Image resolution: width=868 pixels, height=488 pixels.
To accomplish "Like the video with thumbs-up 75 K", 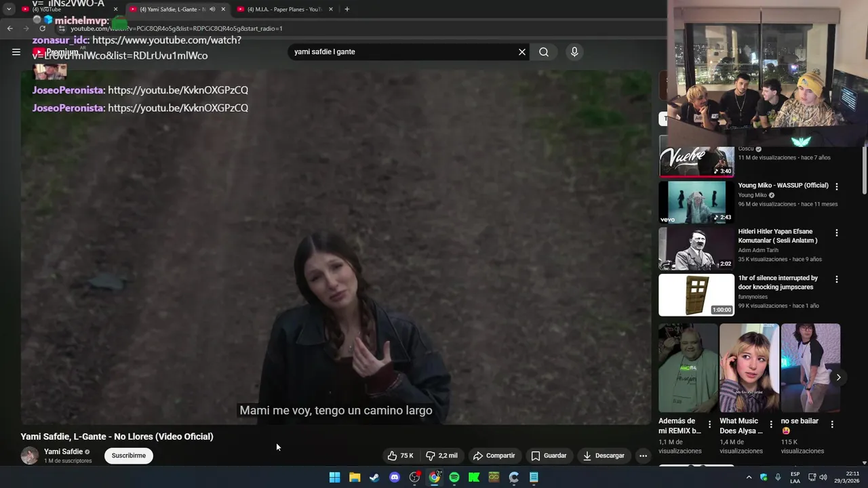I will click(401, 455).
